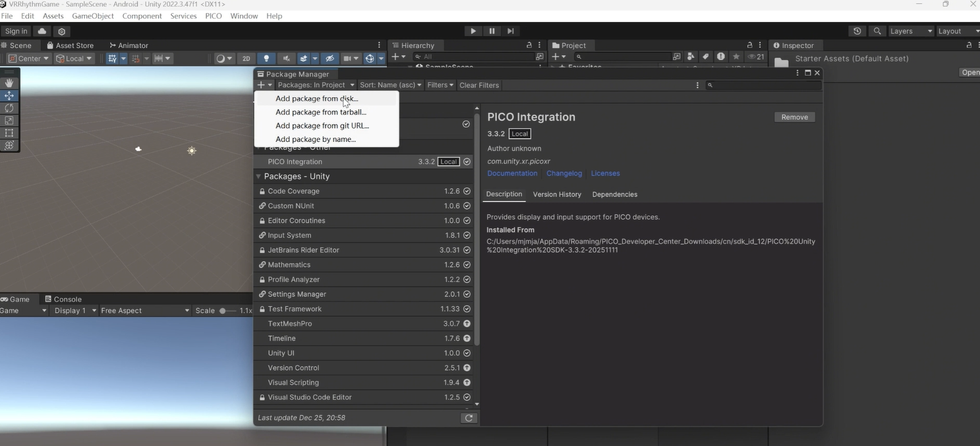The height and width of the screenshot is (446, 980).
Task: Open the Licenses link
Action: pyautogui.click(x=605, y=173)
